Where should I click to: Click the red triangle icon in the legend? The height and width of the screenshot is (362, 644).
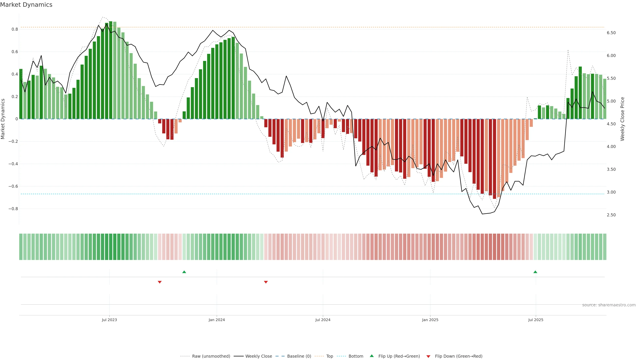click(428, 356)
